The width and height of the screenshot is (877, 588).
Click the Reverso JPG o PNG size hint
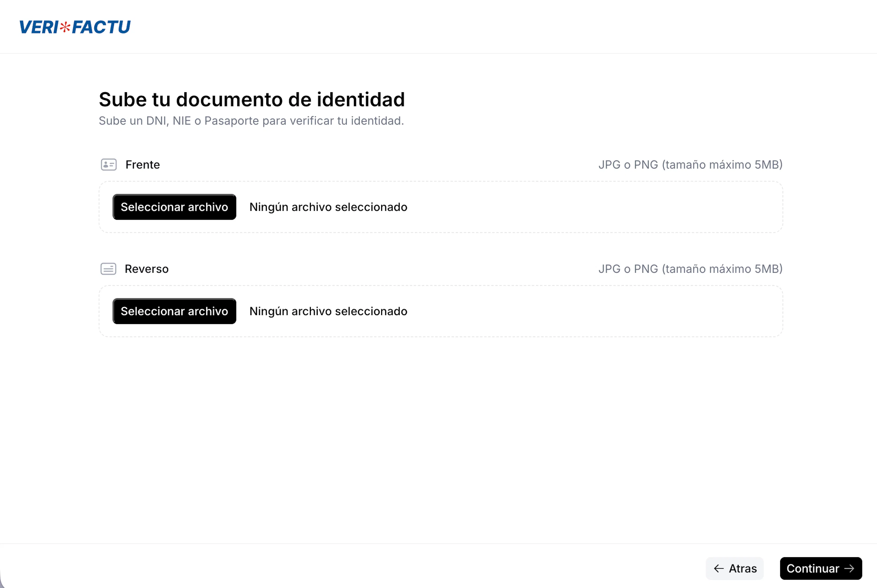point(690,269)
